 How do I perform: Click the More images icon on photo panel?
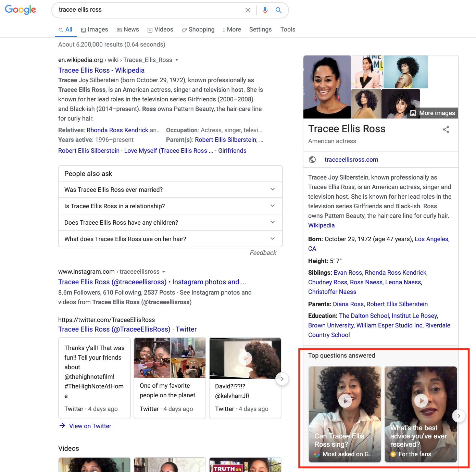point(413,113)
